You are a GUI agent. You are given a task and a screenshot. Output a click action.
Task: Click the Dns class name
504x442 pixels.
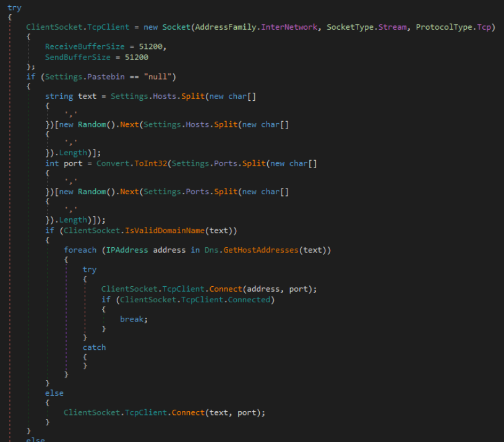(x=209, y=250)
